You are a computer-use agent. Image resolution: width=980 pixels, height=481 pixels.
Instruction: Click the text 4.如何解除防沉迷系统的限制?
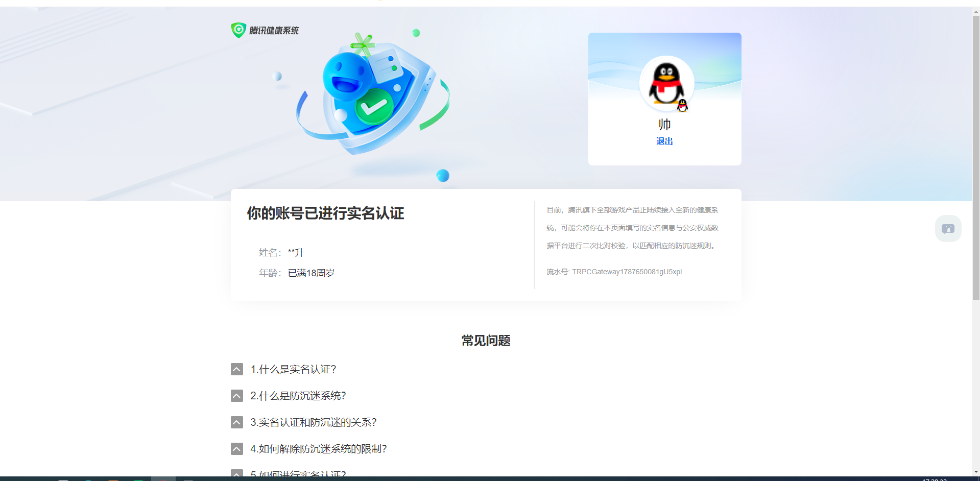(319, 449)
